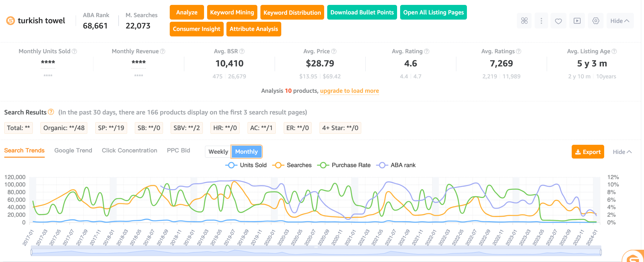Switch chart to Weekly view

tap(218, 152)
